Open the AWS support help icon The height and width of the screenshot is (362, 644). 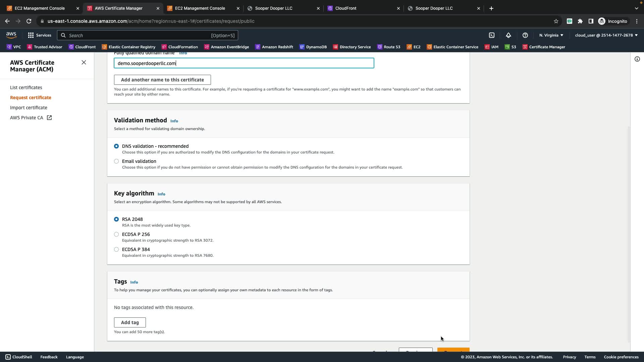525,35
